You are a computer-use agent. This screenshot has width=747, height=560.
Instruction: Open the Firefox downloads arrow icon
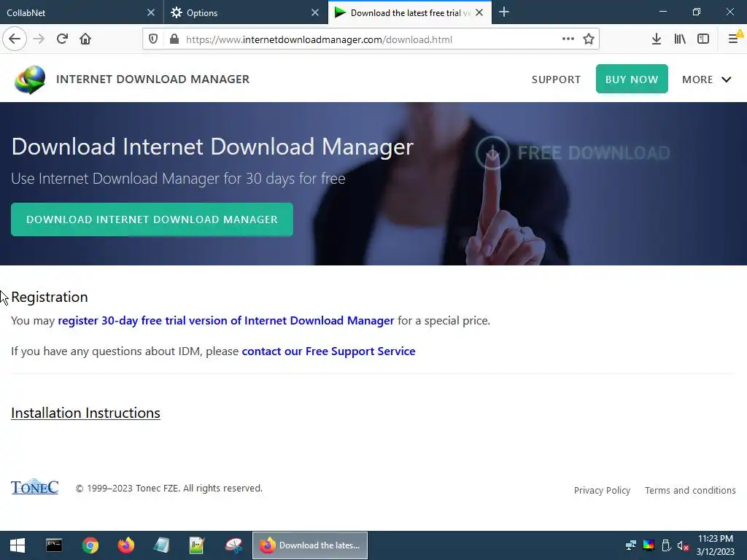657,39
